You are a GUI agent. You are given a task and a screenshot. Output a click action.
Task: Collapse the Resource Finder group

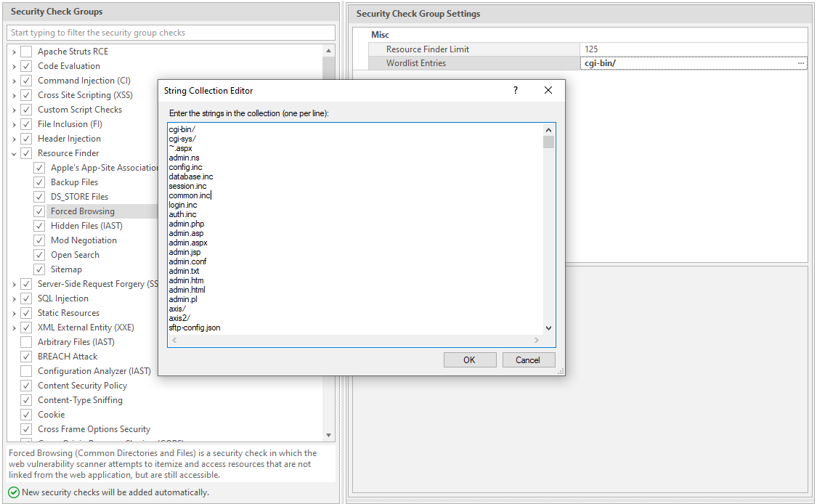pos(14,153)
